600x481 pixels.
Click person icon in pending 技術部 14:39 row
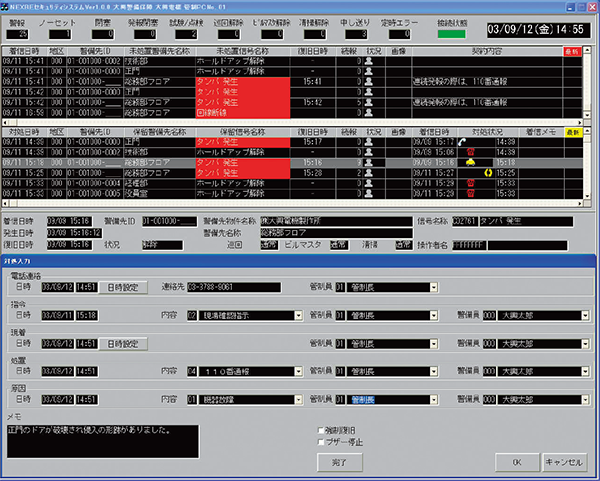(x=368, y=152)
